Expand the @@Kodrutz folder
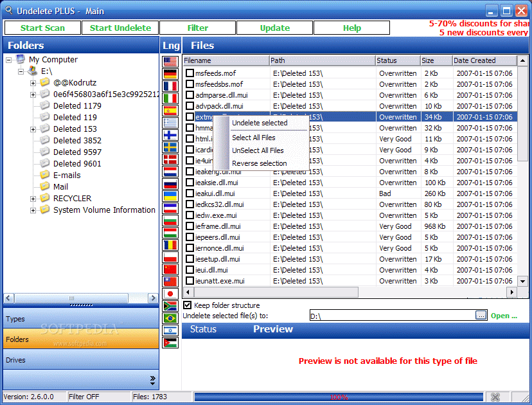This screenshot has width=532, height=405. pos(33,83)
